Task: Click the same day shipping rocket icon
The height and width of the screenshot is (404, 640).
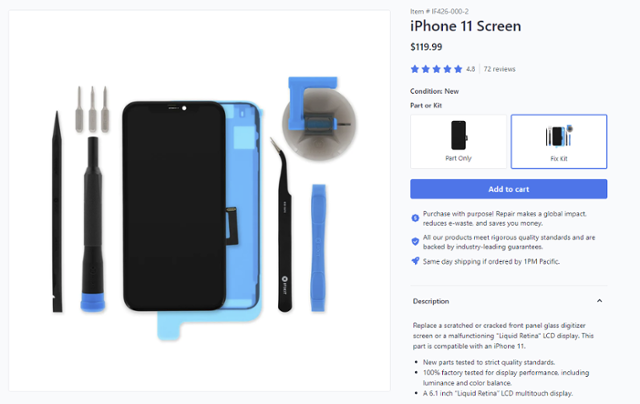Action: [x=415, y=261]
